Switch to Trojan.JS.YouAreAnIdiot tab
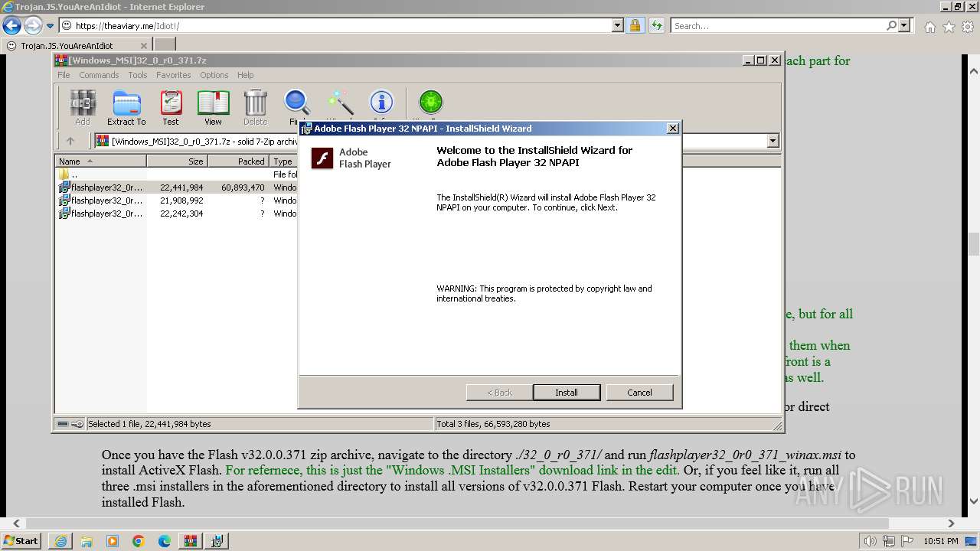Screen dimensions: 980x551 (77, 45)
